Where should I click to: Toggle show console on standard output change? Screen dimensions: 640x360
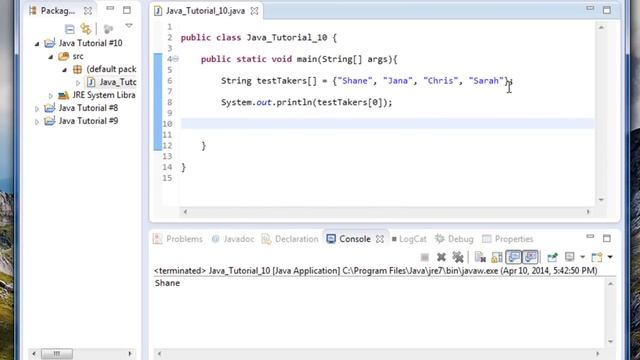click(514, 257)
